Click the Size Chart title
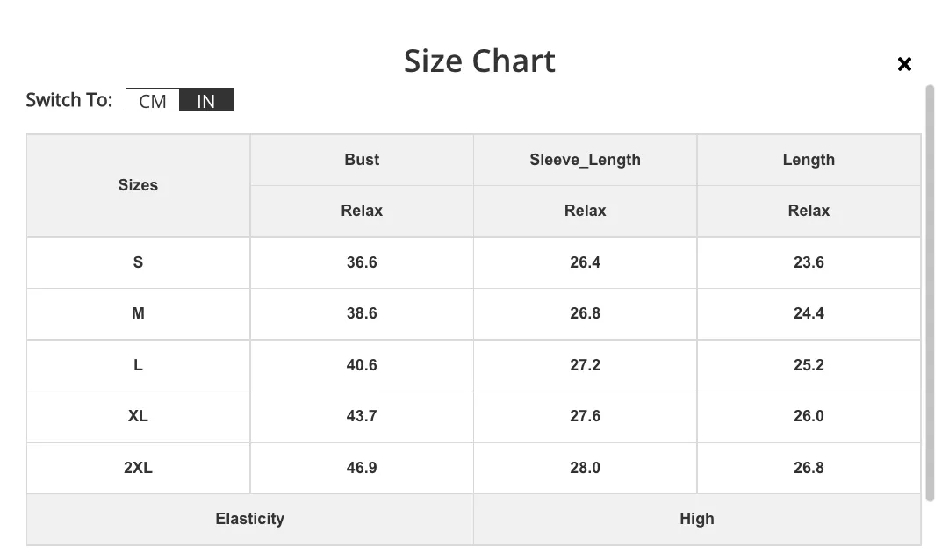This screenshot has height=560, width=949. 479,61
